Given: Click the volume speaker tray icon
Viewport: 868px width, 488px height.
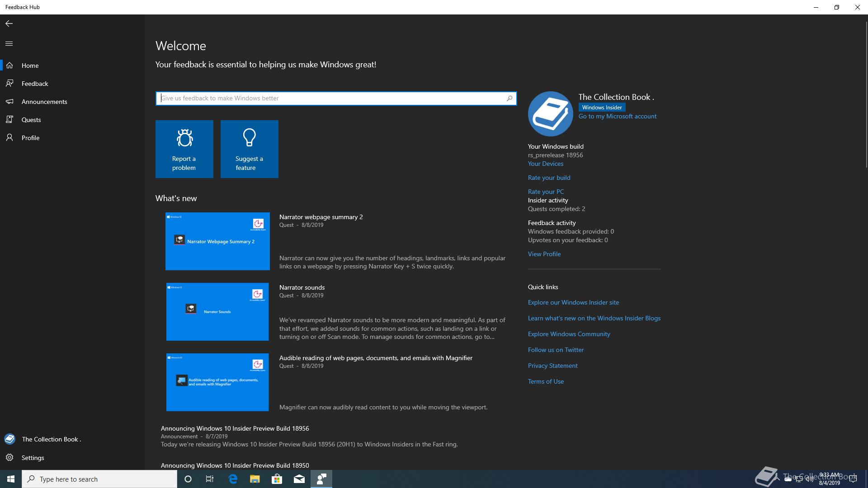Looking at the screenshot, I should click(x=809, y=479).
